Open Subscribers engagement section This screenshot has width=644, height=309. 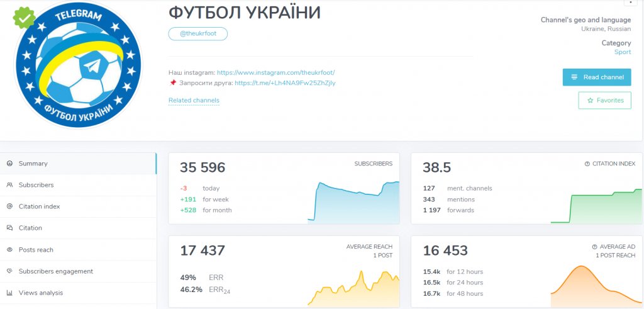tap(78, 271)
